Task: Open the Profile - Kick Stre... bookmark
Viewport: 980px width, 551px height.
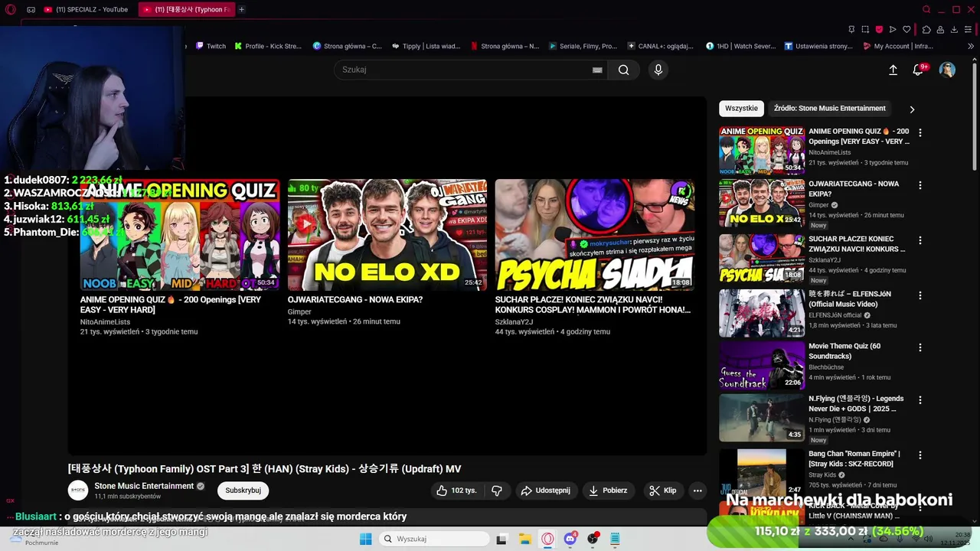Action: pos(268,46)
